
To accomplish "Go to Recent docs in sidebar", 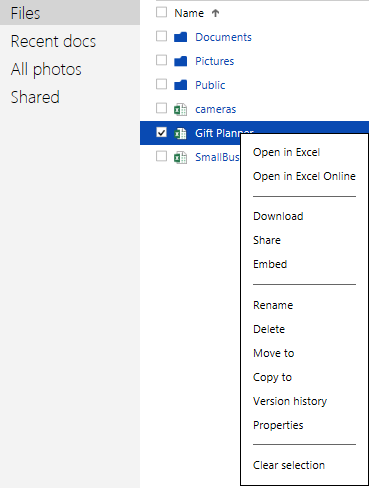I will tap(53, 41).
